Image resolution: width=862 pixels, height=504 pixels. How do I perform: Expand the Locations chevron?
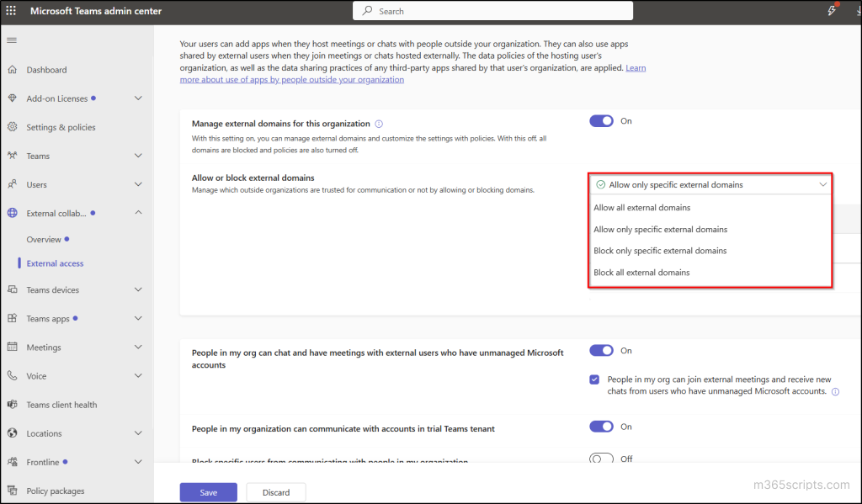(x=139, y=433)
